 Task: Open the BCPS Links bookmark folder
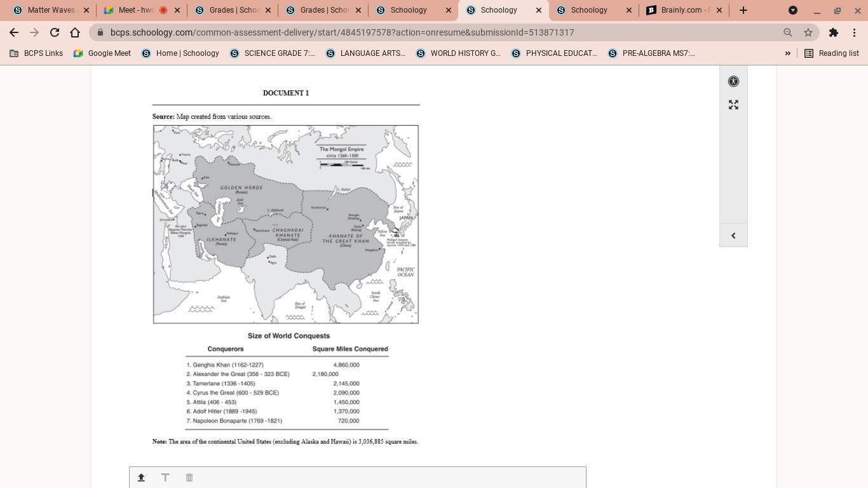click(x=36, y=53)
